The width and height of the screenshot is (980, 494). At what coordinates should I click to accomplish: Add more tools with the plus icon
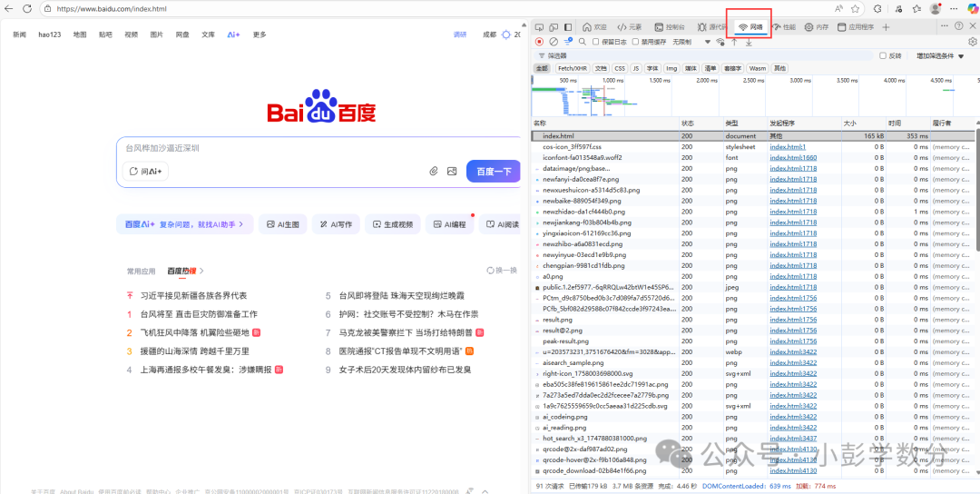click(x=886, y=27)
